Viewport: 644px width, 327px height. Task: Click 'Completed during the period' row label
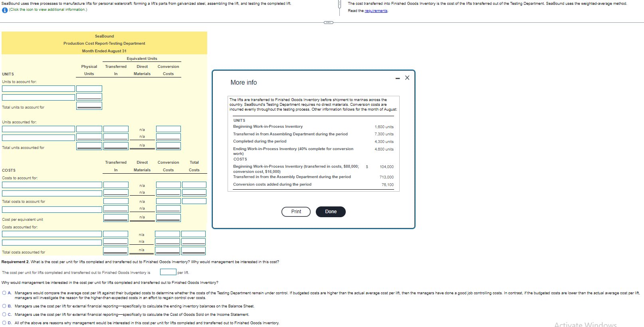click(260, 141)
